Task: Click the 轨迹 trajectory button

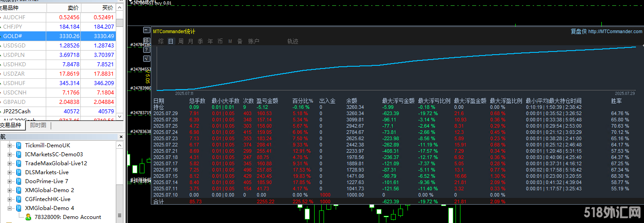Action: click(293, 41)
